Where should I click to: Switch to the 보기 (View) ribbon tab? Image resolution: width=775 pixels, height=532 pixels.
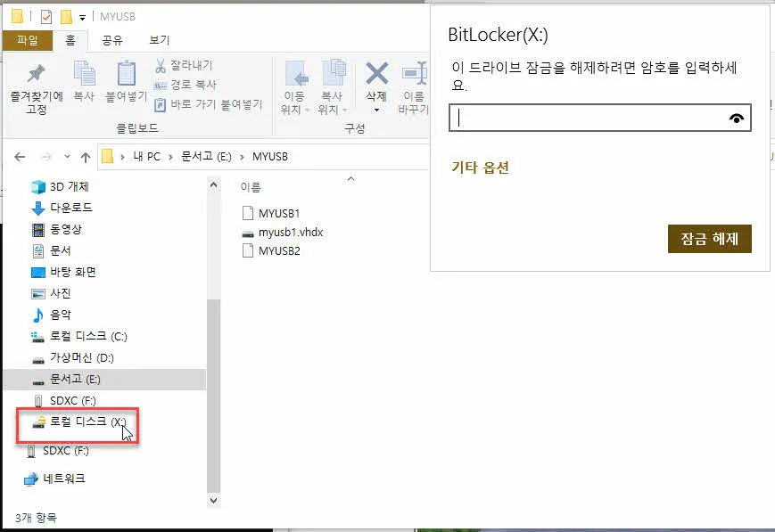tap(160, 40)
